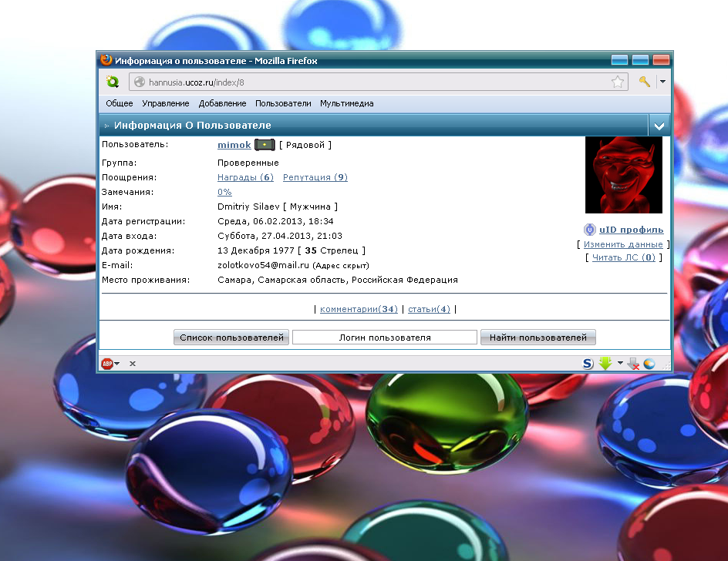Open статьи(4) link
Screen dimensions: 728x561
coord(429,309)
